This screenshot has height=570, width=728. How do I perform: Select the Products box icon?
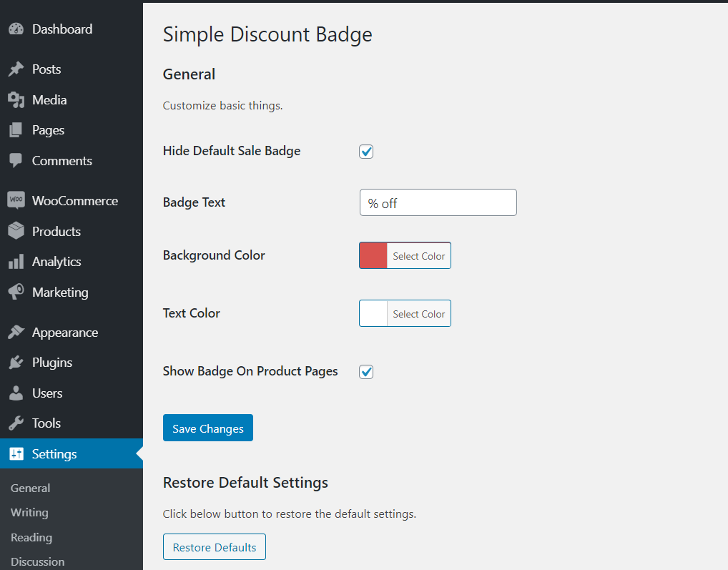[x=16, y=232]
